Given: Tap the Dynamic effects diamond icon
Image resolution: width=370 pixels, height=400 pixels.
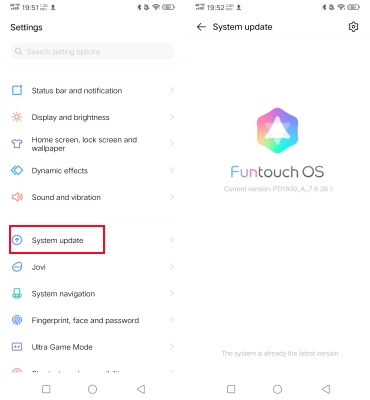Looking at the screenshot, I should 17,170.
